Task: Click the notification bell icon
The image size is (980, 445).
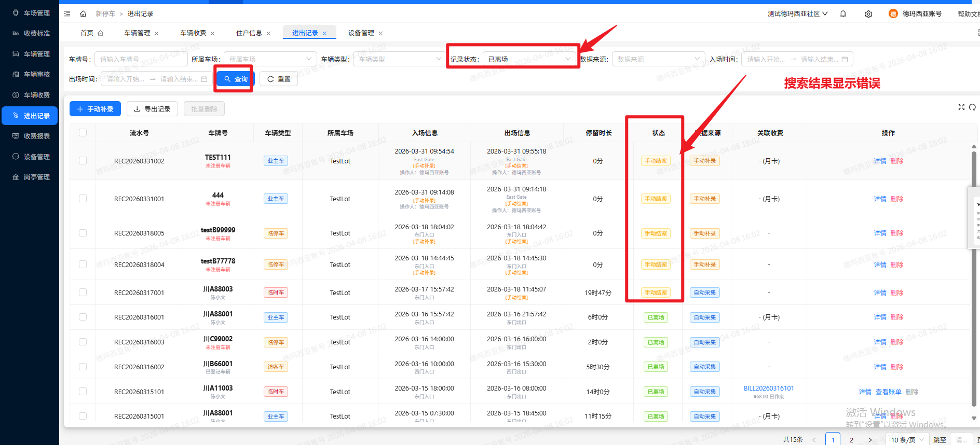Action: click(x=843, y=14)
